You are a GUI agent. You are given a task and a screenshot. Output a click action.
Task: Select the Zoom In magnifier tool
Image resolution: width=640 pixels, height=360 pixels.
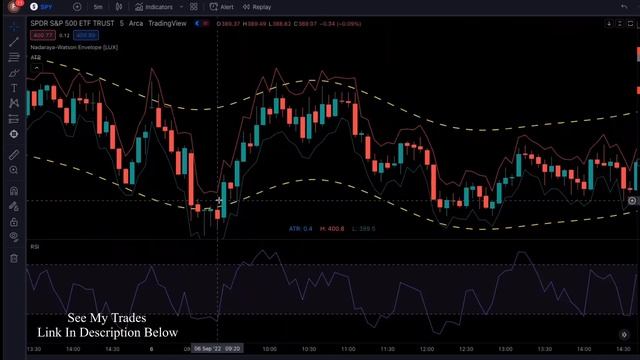point(14,170)
